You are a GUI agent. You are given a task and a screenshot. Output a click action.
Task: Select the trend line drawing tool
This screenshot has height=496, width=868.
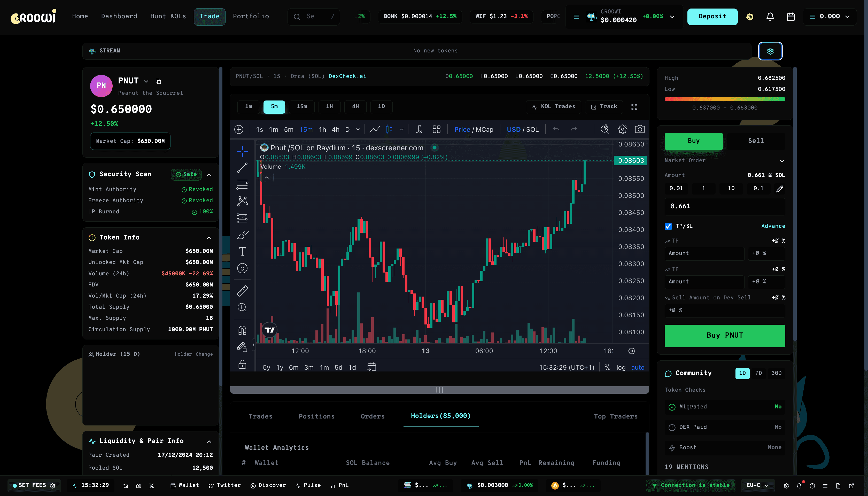pyautogui.click(x=242, y=168)
